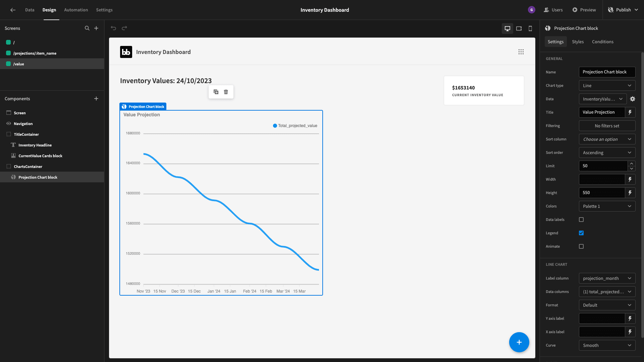The image size is (644, 362).
Task: Open bindings for Height field
Action: click(630, 193)
